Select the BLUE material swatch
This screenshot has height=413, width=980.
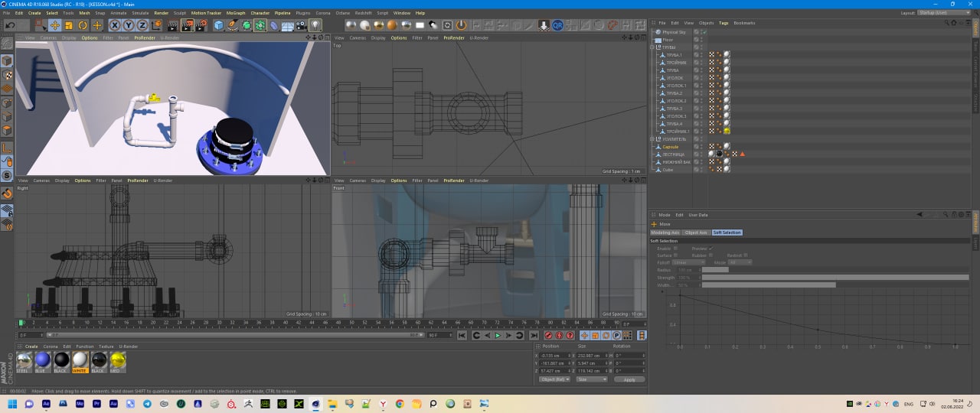pyautogui.click(x=43, y=360)
